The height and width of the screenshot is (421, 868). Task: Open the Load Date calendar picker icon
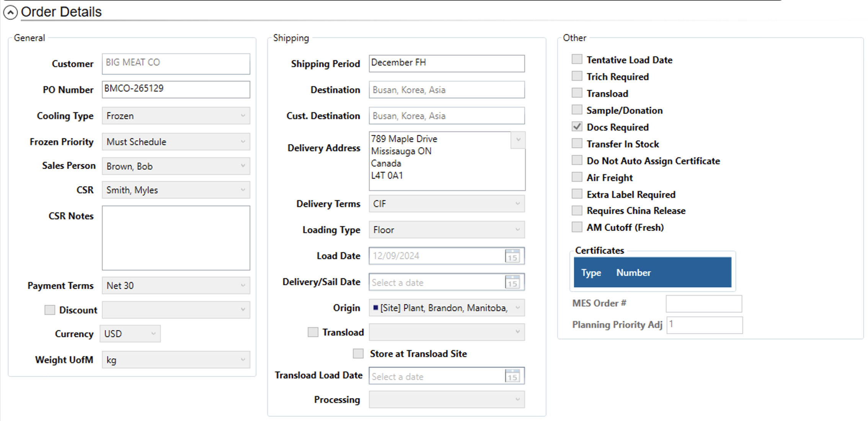pyautogui.click(x=512, y=256)
